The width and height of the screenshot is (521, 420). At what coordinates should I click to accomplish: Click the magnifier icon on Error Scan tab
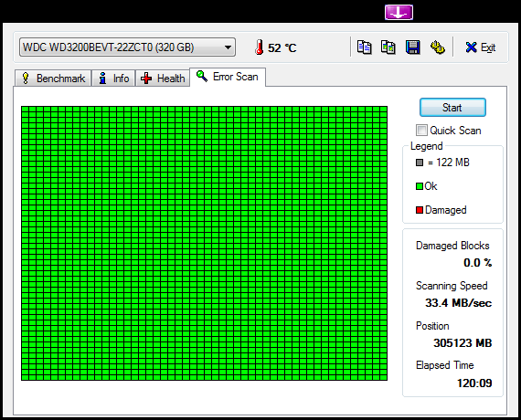[202, 76]
